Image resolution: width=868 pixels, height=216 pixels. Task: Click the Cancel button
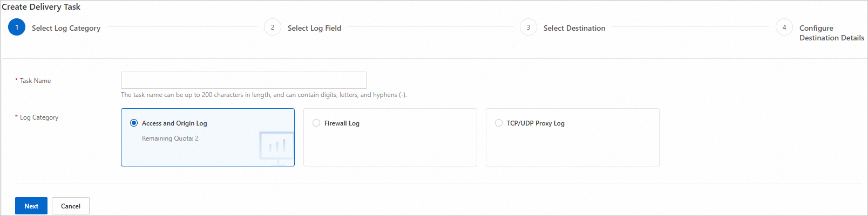coord(71,206)
